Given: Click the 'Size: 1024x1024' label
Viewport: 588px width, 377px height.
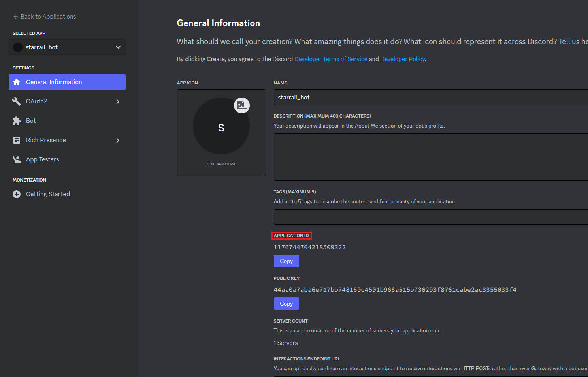Looking at the screenshot, I should [x=221, y=164].
